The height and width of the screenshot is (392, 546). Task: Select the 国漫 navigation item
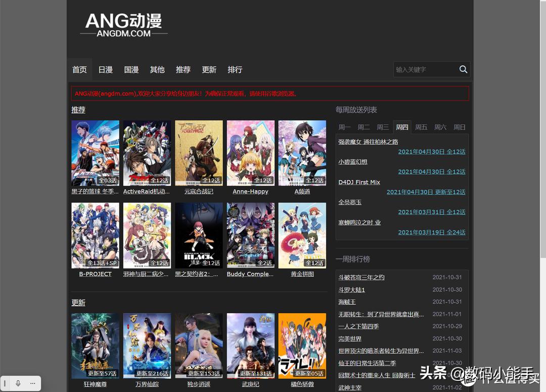131,70
